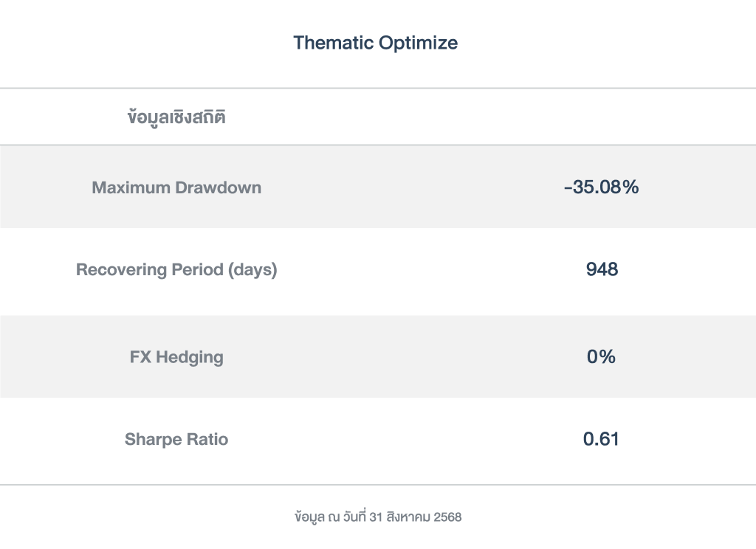Screen dimensions: 756x549
Task: Click the day number 31 in footer
Action: point(377,517)
